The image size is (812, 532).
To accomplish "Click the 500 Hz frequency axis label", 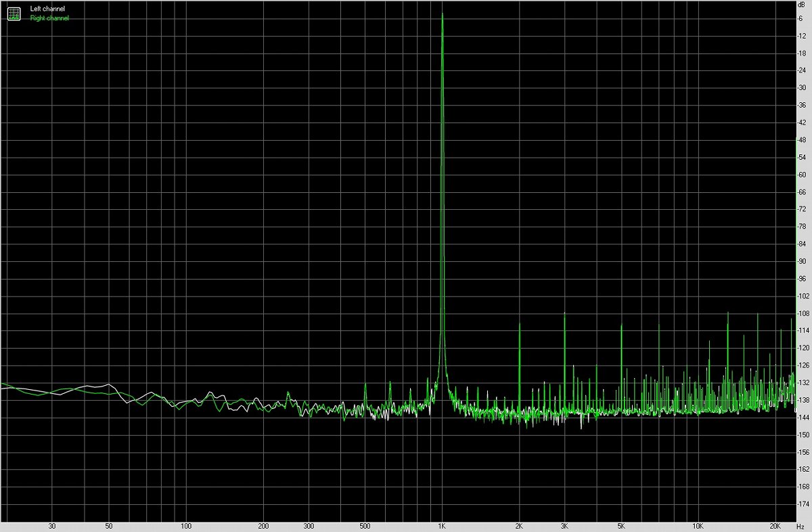I will tap(365, 526).
